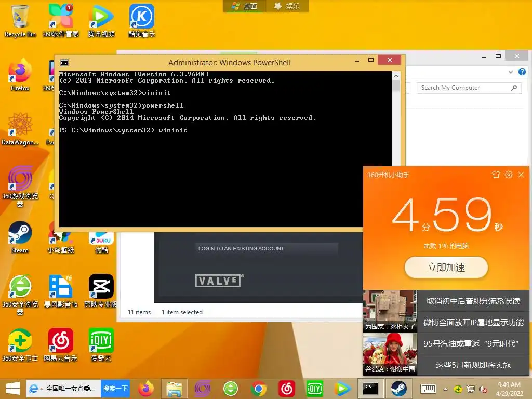The height and width of the screenshot is (399, 532).
Task: Switch to Steam taskbar button
Action: click(398, 389)
